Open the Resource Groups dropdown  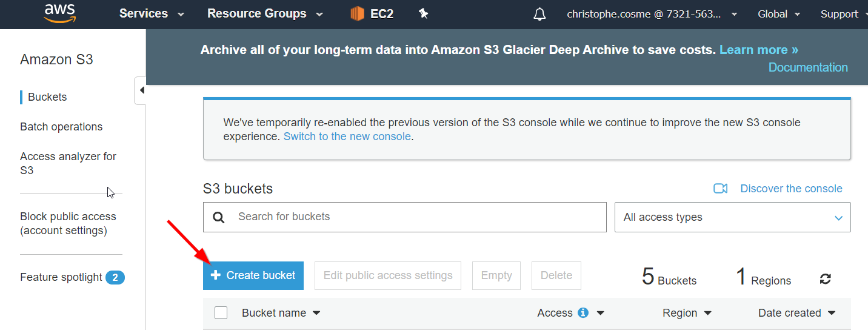pyautogui.click(x=265, y=13)
